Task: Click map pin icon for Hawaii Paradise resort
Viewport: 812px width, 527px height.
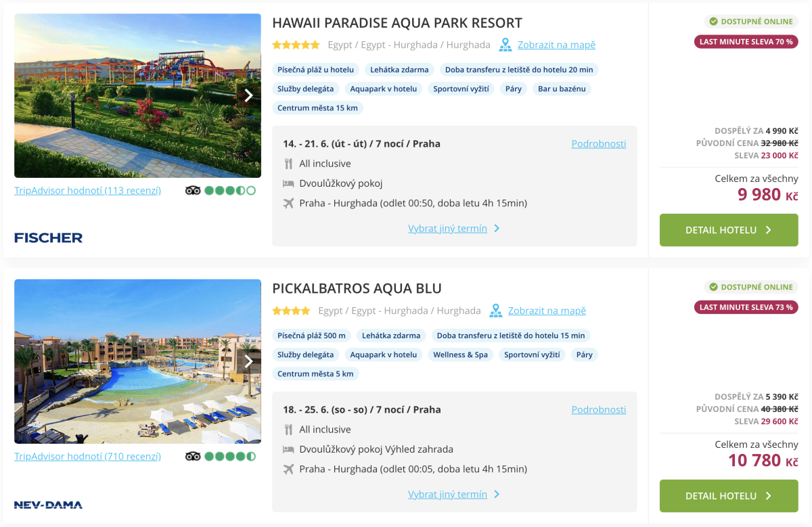Action: pos(505,45)
